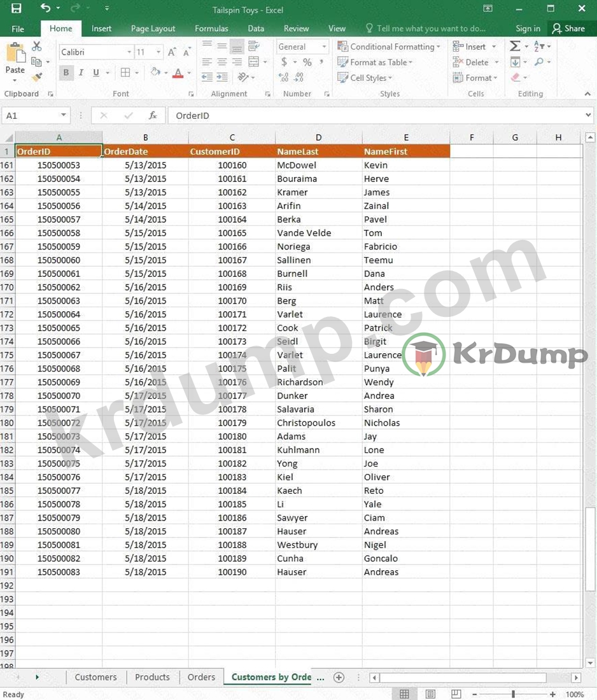
Task: Open the Name Box A1 dropdown
Action: [64, 115]
